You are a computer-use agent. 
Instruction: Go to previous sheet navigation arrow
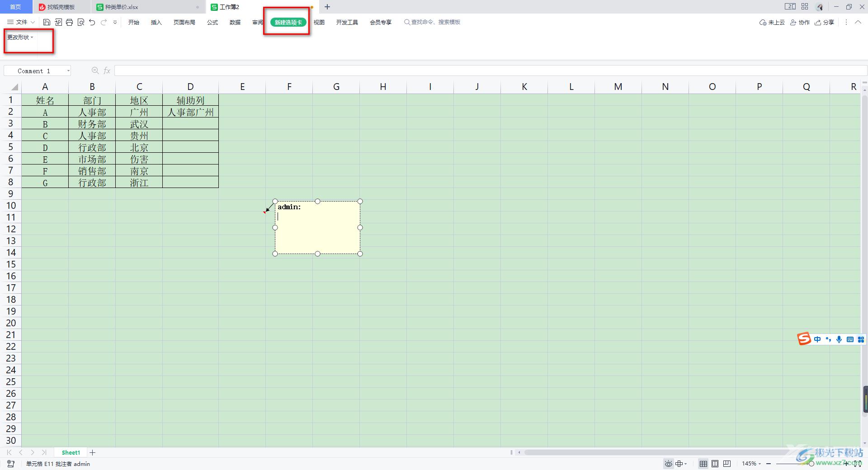21,452
